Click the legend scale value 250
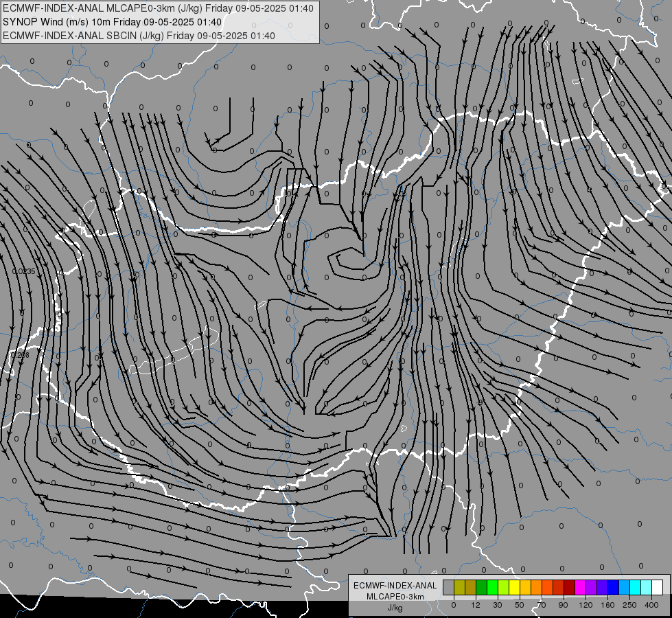672x618 pixels. tap(629, 605)
